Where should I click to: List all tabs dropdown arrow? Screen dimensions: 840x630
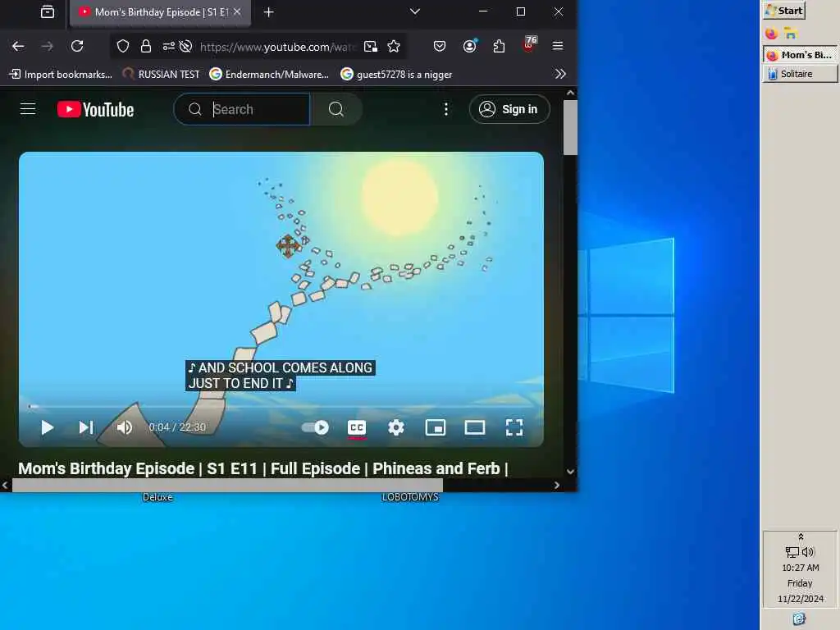click(x=414, y=11)
